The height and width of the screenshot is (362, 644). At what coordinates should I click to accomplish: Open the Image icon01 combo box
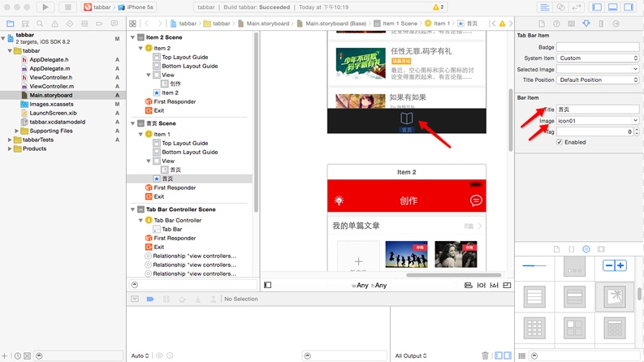coord(598,121)
